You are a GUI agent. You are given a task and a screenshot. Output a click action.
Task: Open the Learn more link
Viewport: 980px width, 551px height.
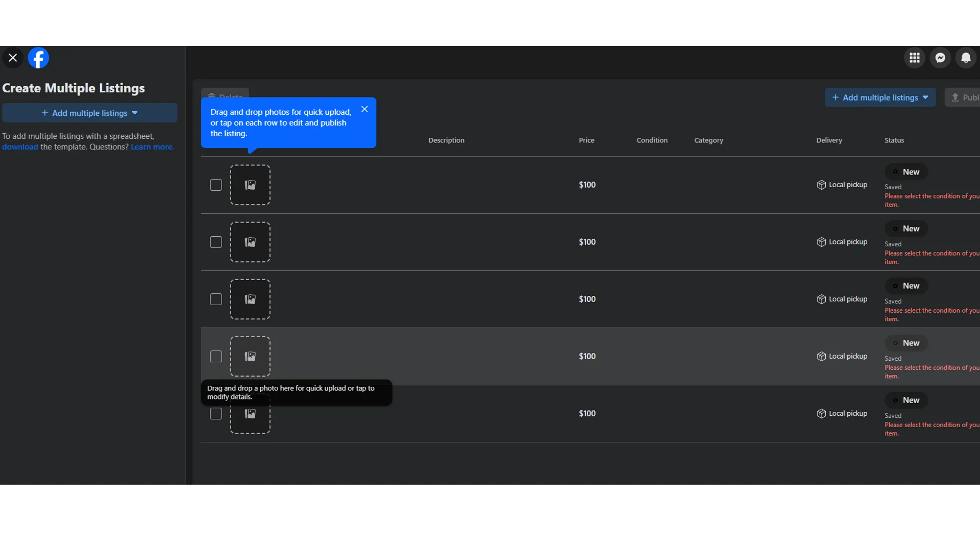152,147
